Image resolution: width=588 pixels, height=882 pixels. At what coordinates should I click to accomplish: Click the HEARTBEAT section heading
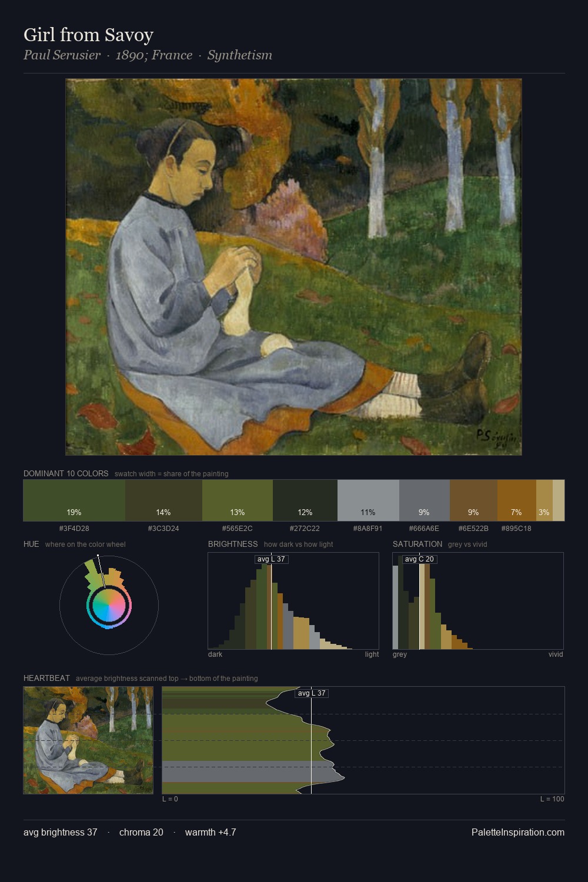pos(46,678)
